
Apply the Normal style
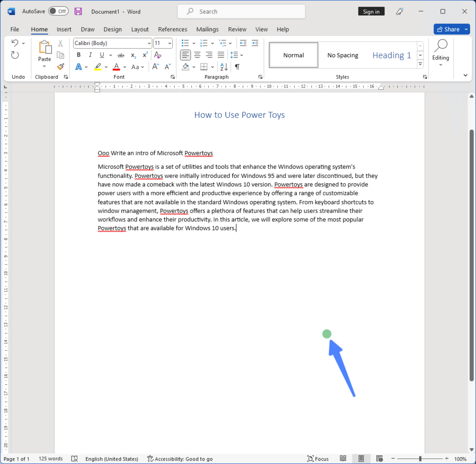[293, 55]
